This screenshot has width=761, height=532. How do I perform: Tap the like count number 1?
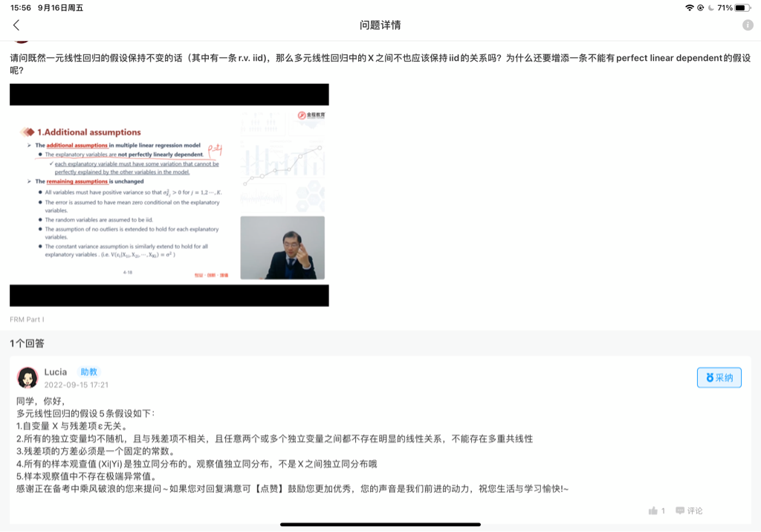pyautogui.click(x=663, y=510)
